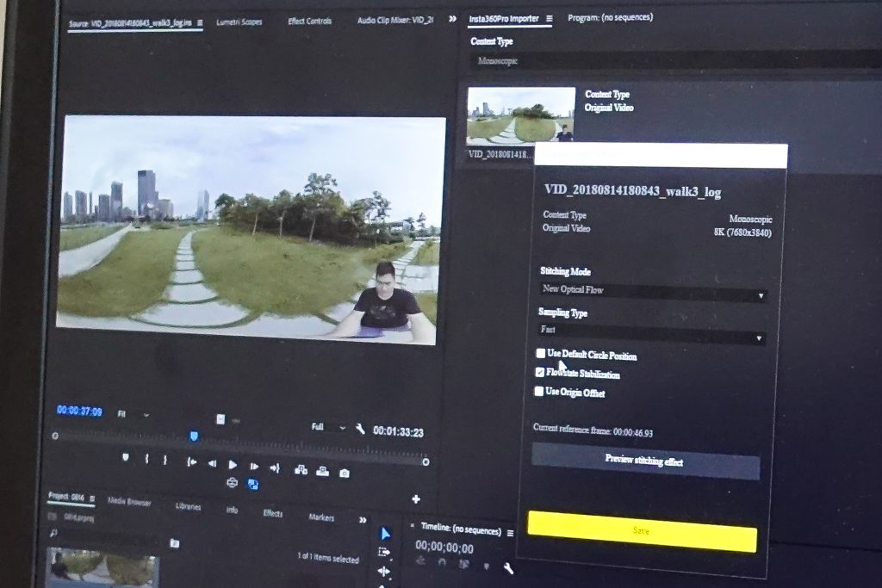Image resolution: width=882 pixels, height=588 pixels.
Task: Play the source clip
Action: (x=233, y=464)
